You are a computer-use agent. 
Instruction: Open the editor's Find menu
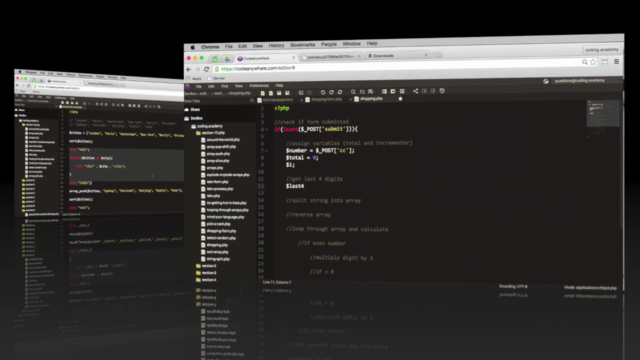[224, 86]
